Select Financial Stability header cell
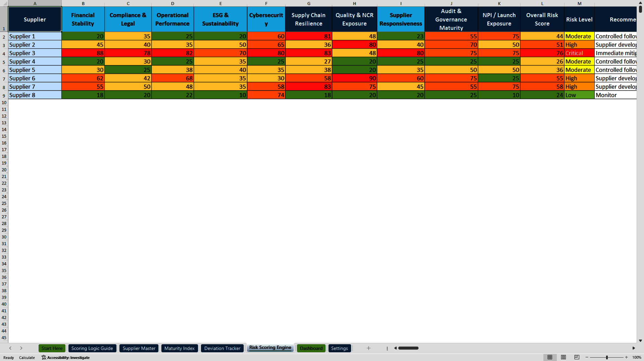644x361 pixels. tap(83, 19)
